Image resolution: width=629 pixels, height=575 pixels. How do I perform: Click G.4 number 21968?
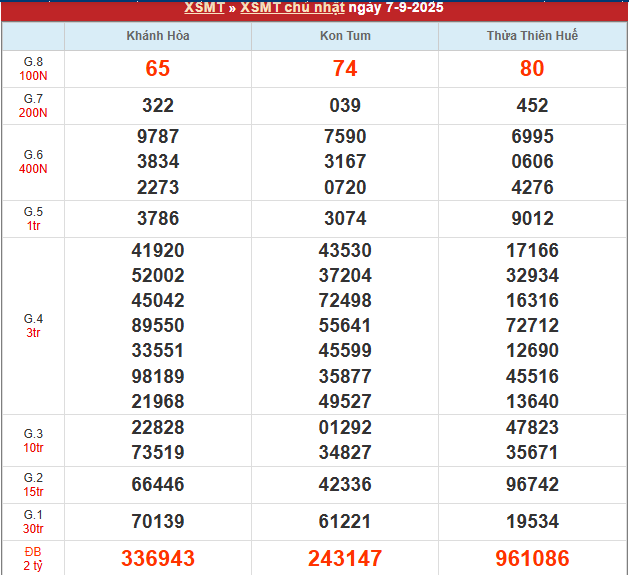(158, 401)
